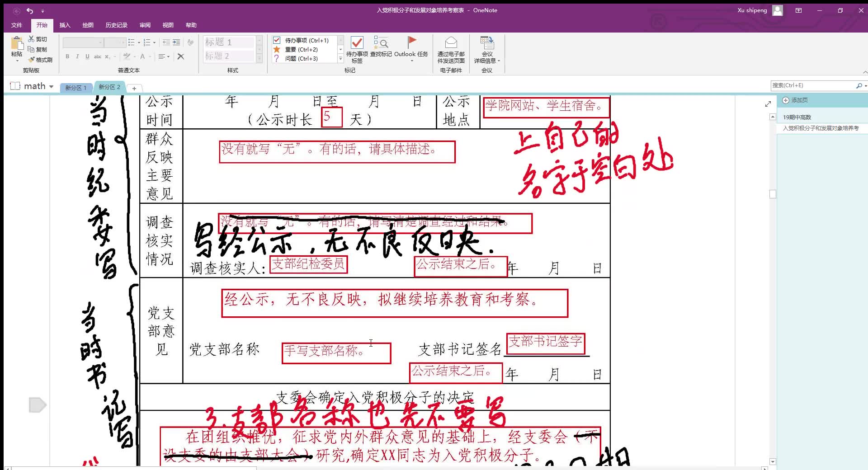Copy selection using the 复制 button
The width and height of the screenshot is (868, 470).
tap(38, 49)
